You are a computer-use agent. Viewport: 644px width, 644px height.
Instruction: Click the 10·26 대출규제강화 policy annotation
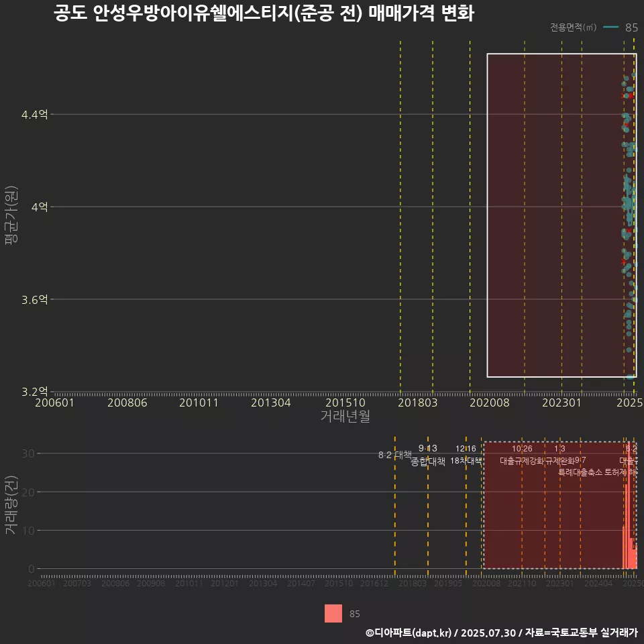[522, 455]
